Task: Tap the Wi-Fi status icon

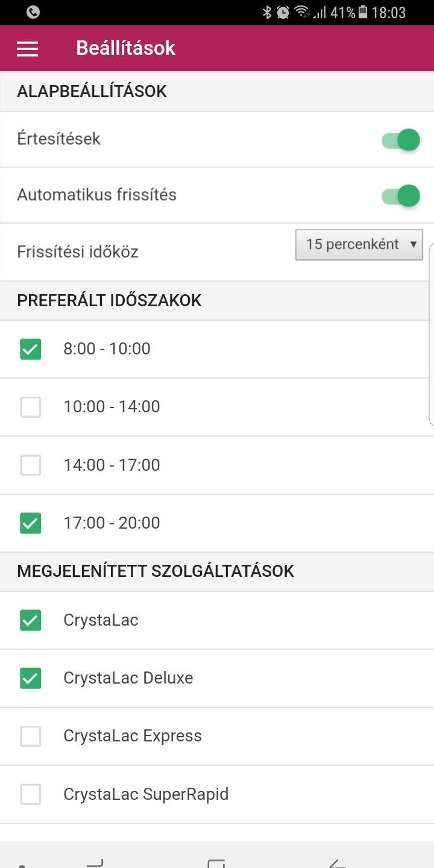Action: (302, 12)
